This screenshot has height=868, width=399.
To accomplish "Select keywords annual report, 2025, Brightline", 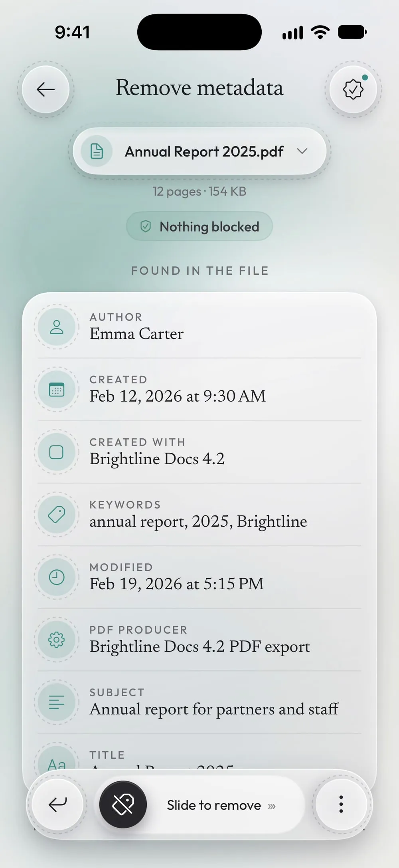I will (198, 522).
